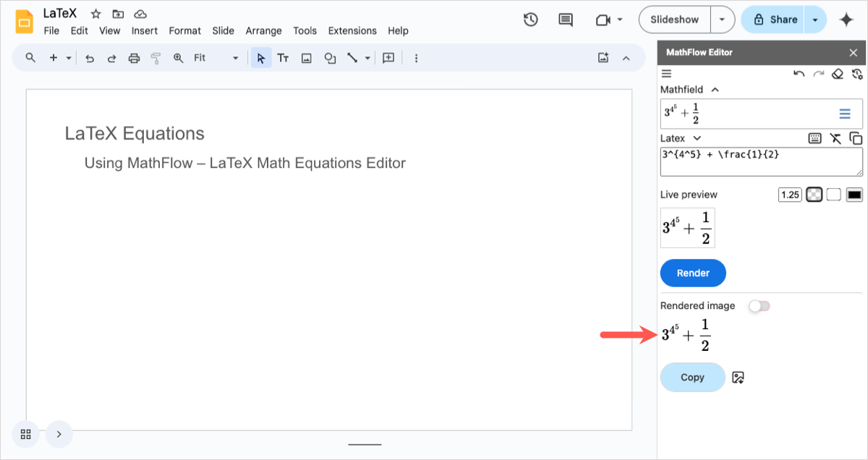Expand the Latex section chevron
This screenshot has height=460, width=868.
pos(697,138)
